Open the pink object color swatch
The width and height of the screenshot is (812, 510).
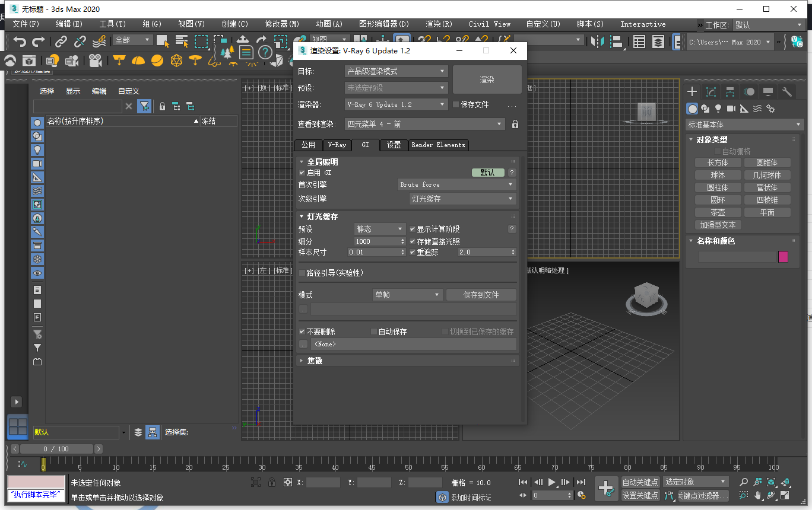pos(783,256)
